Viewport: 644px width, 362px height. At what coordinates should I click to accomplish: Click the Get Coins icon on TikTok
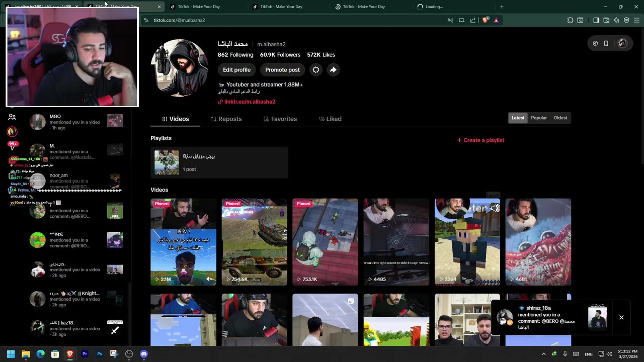click(595, 43)
